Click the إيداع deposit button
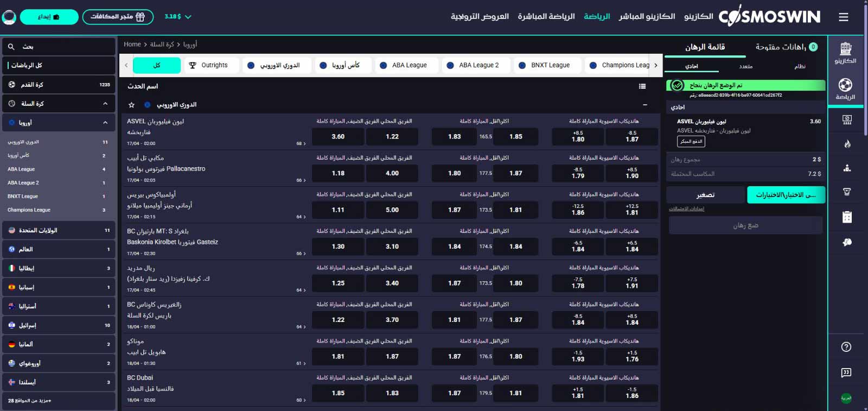Image resolution: width=868 pixels, height=411 pixels. click(49, 17)
